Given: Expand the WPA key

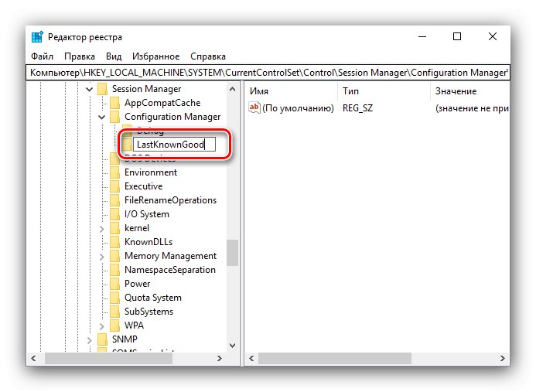Looking at the screenshot, I should pyautogui.click(x=101, y=326).
